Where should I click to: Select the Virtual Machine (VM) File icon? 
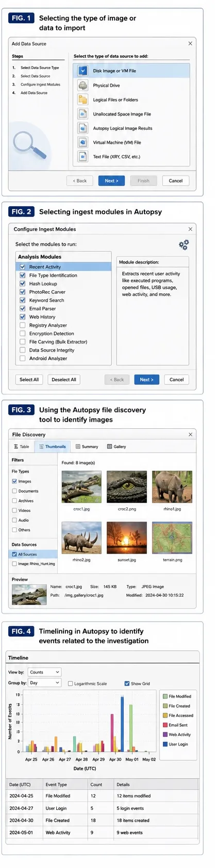click(83, 143)
